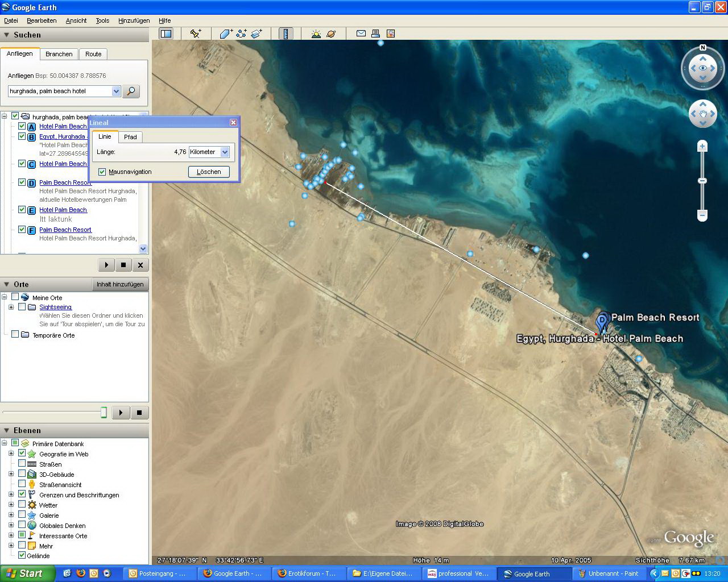
Task: Clear search results with X button
Action: [x=140, y=265]
